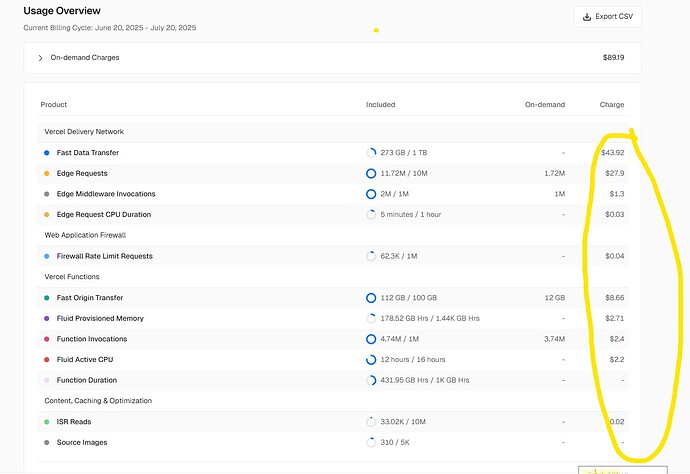Select the Fluid Active CPU product name
The height and width of the screenshot is (474, 690).
[x=84, y=360]
